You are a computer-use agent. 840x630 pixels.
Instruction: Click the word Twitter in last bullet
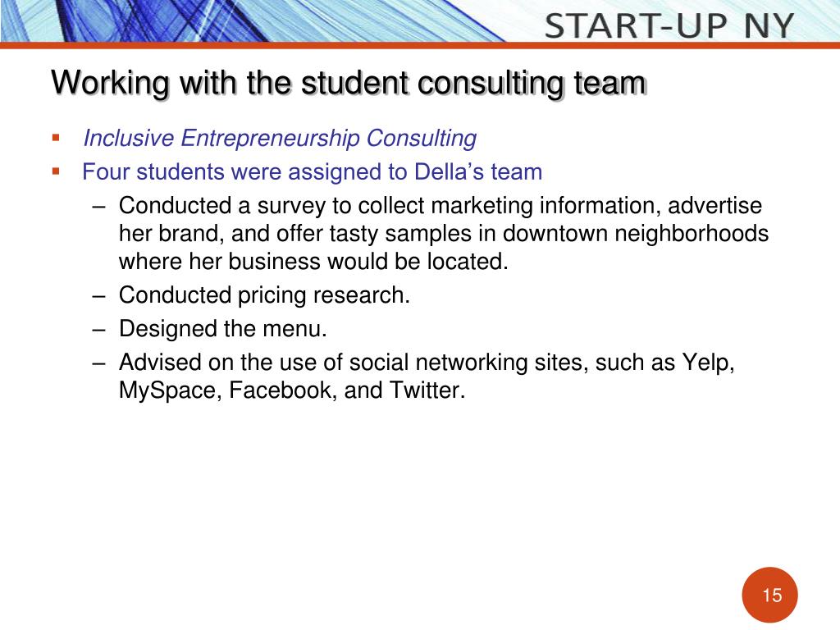pyautogui.click(x=427, y=390)
